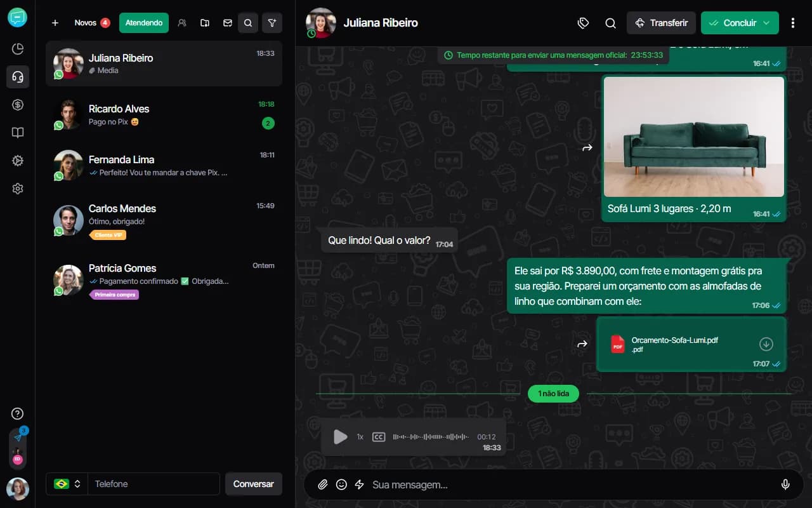Record audio with the microphone icon
Viewport: 812px width, 508px height.
click(x=785, y=485)
